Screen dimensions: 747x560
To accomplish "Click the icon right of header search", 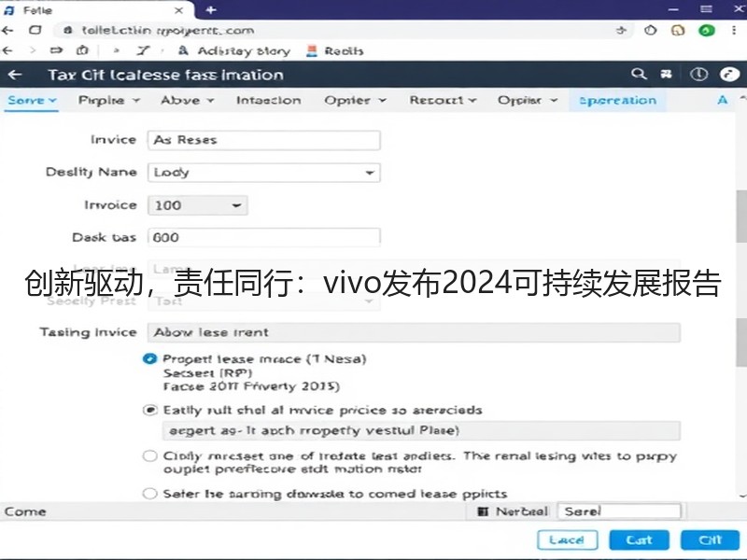I will coord(666,75).
